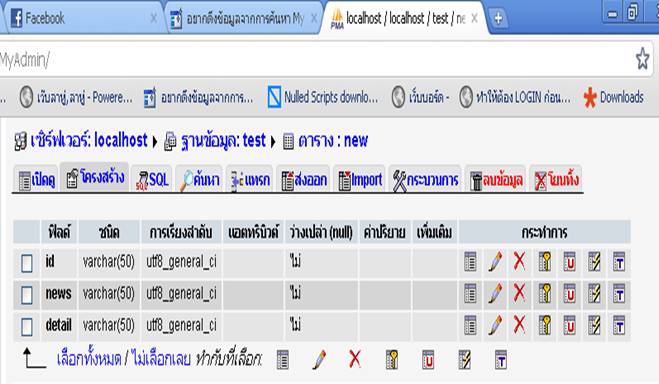The width and height of the screenshot is (659, 384).
Task: Drop the id field with red X
Action: [519, 261]
